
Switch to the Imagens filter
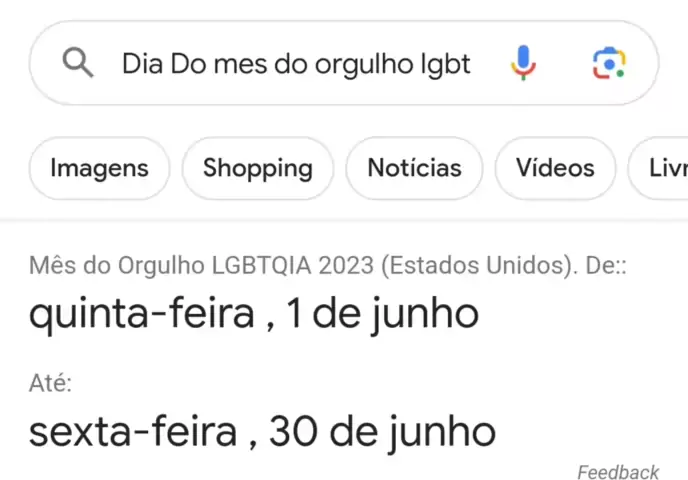tap(99, 168)
